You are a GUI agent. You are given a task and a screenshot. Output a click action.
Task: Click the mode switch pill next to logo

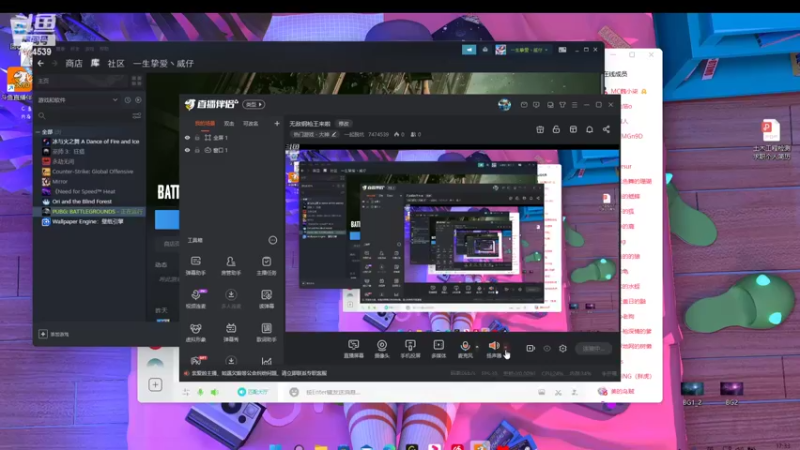click(254, 105)
